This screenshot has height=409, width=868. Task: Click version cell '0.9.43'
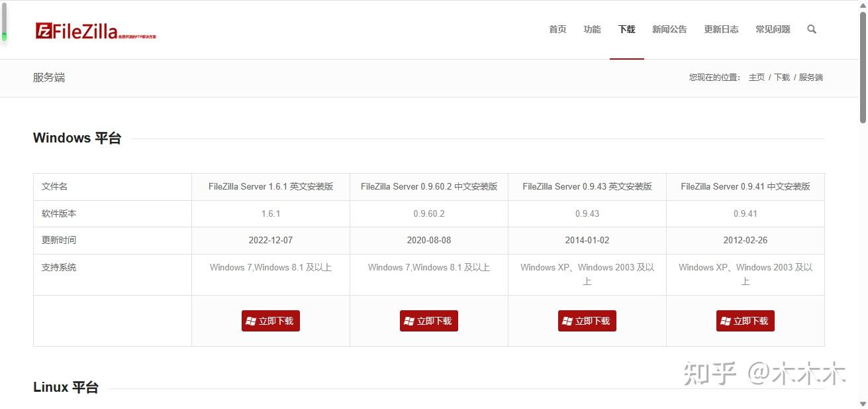[587, 213]
